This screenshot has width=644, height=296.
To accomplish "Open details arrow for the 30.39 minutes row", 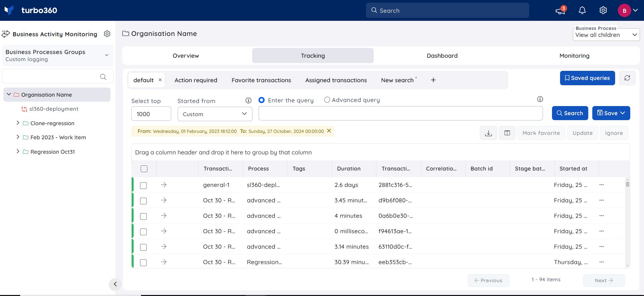I will pyautogui.click(x=164, y=262).
